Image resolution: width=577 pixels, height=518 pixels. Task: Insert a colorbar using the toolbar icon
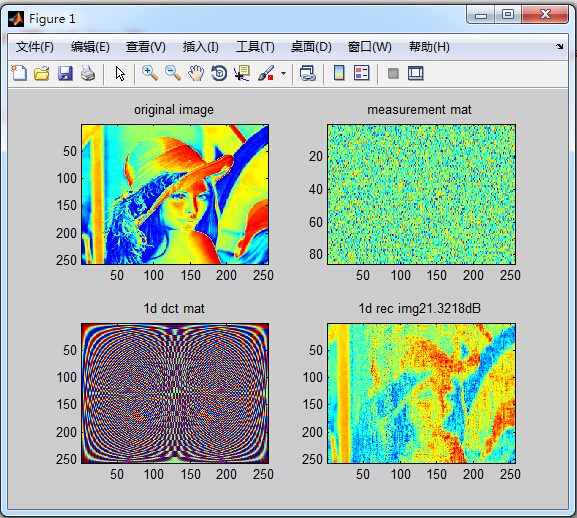(x=339, y=73)
